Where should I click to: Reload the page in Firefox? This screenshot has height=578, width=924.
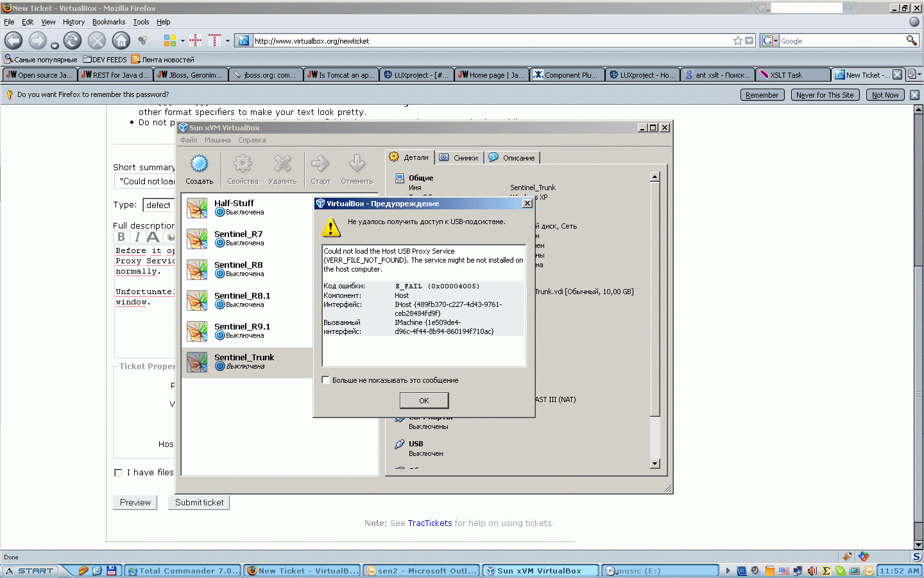click(73, 40)
